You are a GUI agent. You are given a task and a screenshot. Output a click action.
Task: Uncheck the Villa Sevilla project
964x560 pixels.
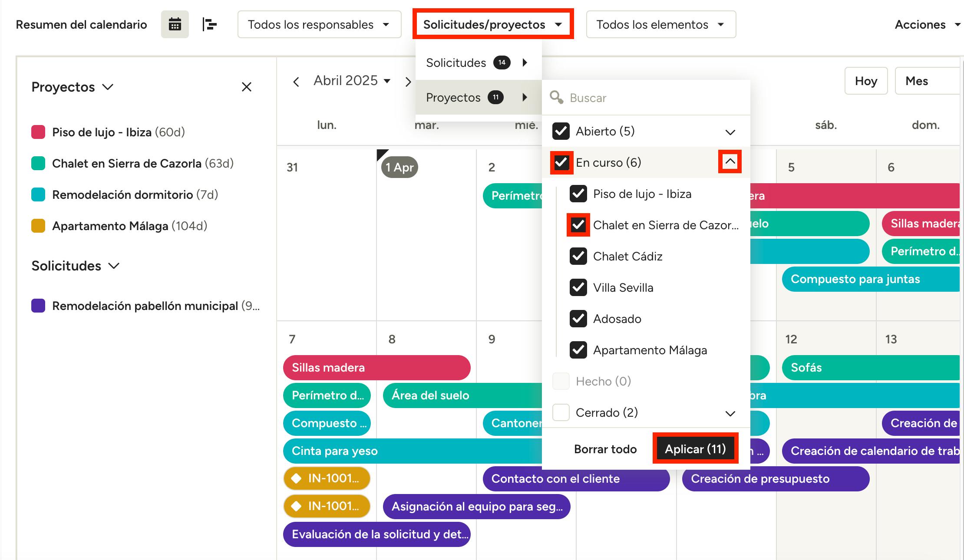coord(578,287)
